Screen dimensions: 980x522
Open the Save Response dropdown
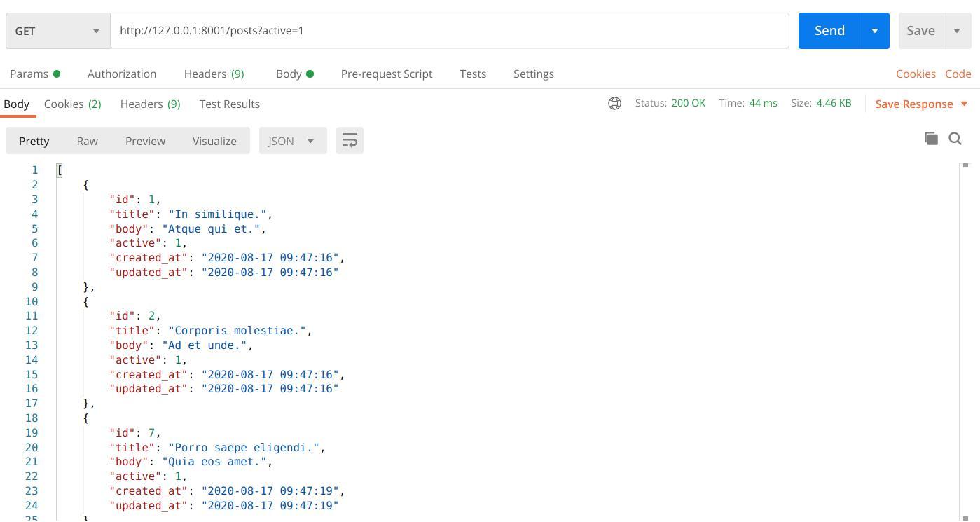[x=922, y=104]
